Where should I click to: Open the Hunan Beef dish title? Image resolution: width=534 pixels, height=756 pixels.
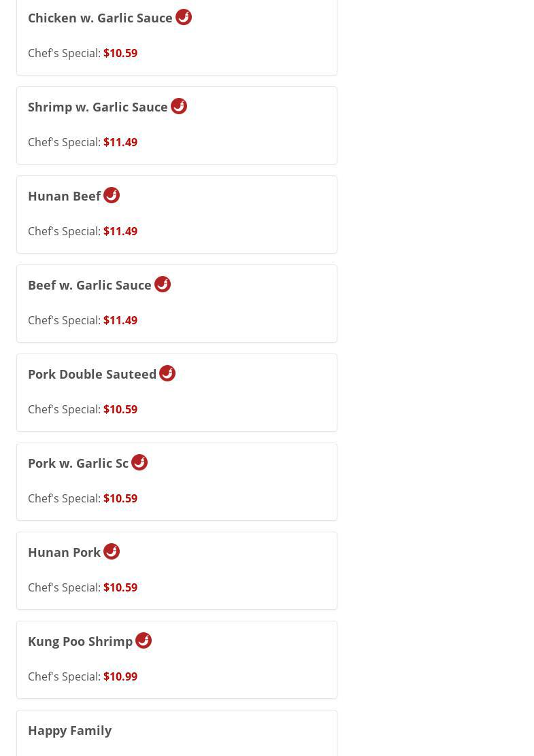pos(64,196)
